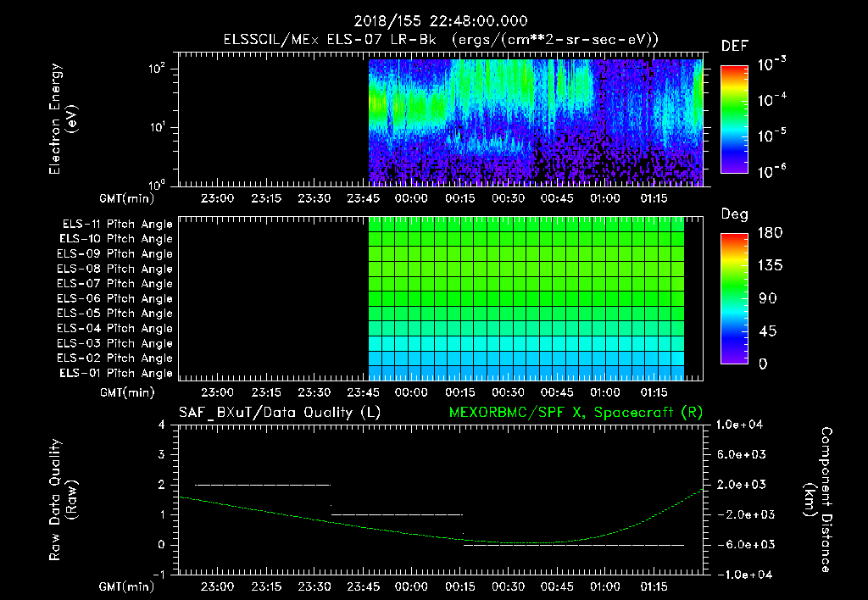868x600 pixels.
Task: Click the 90 value on the Deg scale
Action: [768, 299]
